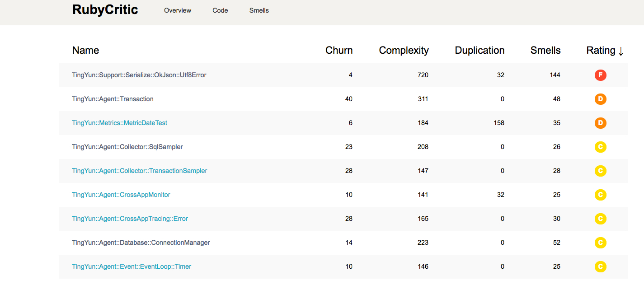Viewport: 644px width, 285px height.
Task: Open TingYun::Agent::CrossAppMonitor link
Action: [121, 195]
